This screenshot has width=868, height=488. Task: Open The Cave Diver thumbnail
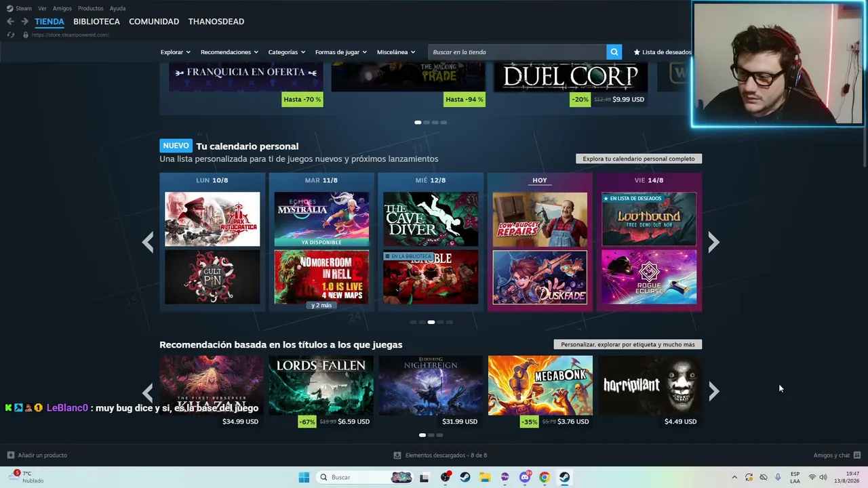click(x=431, y=219)
